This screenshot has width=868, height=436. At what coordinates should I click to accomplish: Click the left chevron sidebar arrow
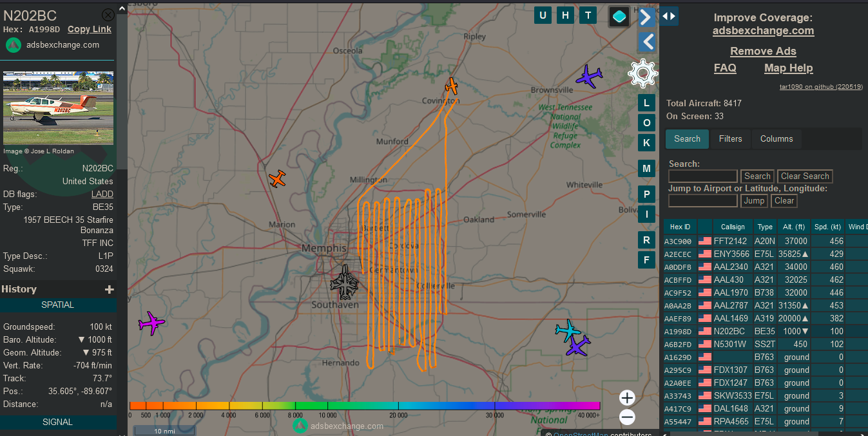647,42
